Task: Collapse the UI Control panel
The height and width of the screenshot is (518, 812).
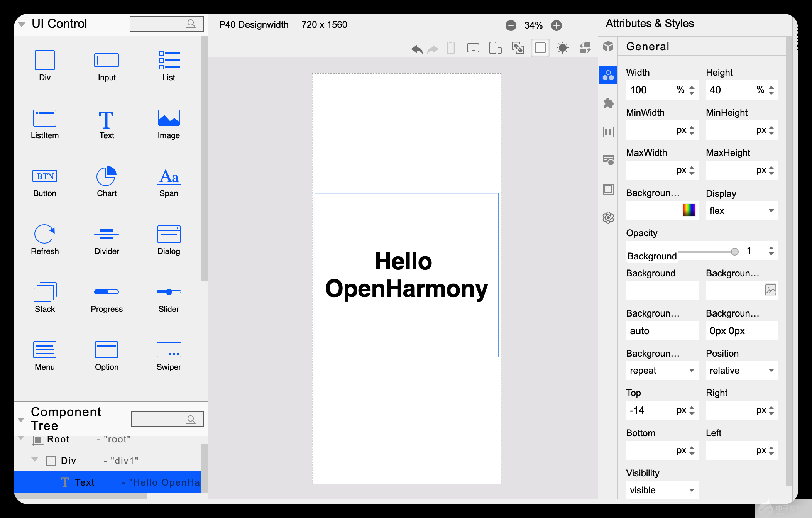Action: (22, 24)
